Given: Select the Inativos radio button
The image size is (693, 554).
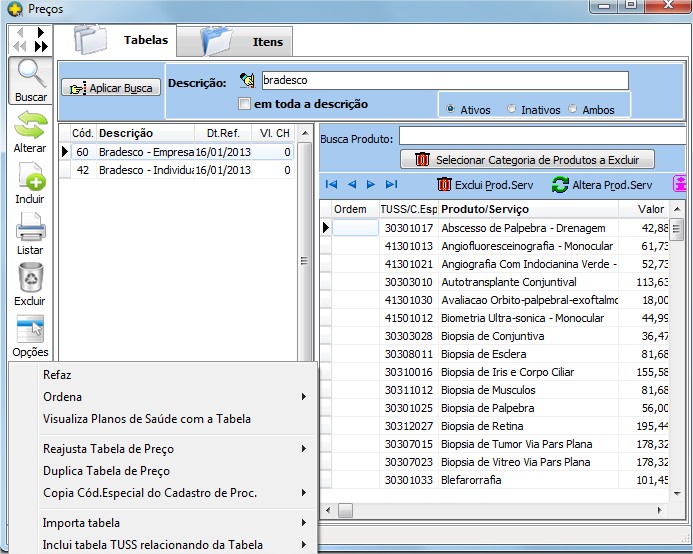Looking at the screenshot, I should pyautogui.click(x=512, y=109).
